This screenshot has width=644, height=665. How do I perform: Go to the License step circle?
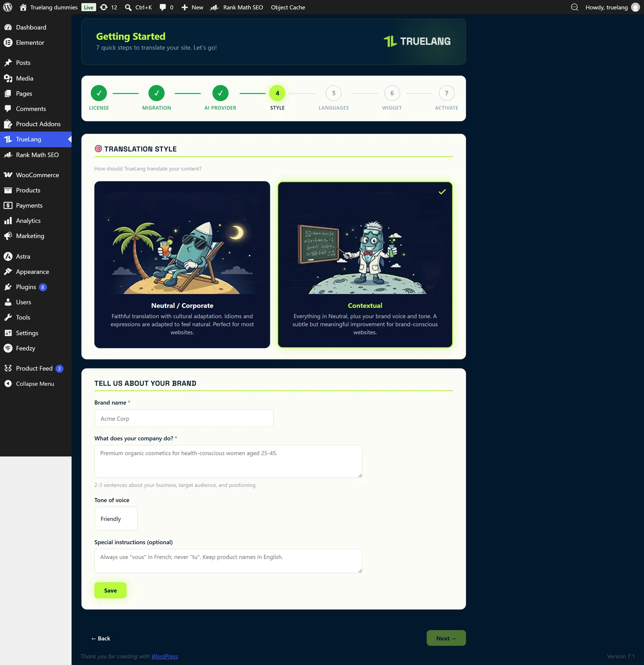99,93
